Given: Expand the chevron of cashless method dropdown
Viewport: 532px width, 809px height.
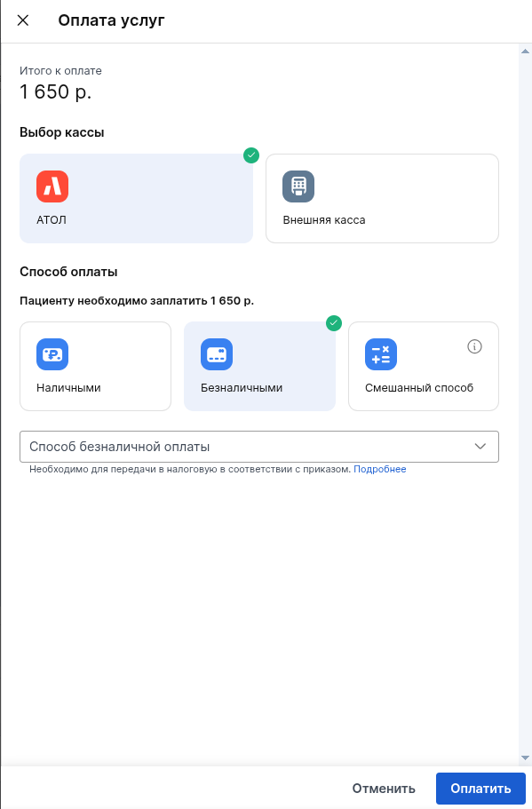Looking at the screenshot, I should 480,447.
